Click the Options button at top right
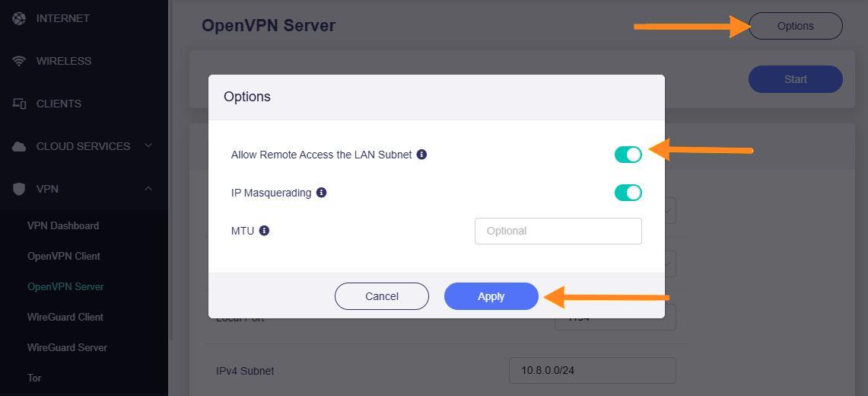This screenshot has width=868, height=396. point(796,26)
